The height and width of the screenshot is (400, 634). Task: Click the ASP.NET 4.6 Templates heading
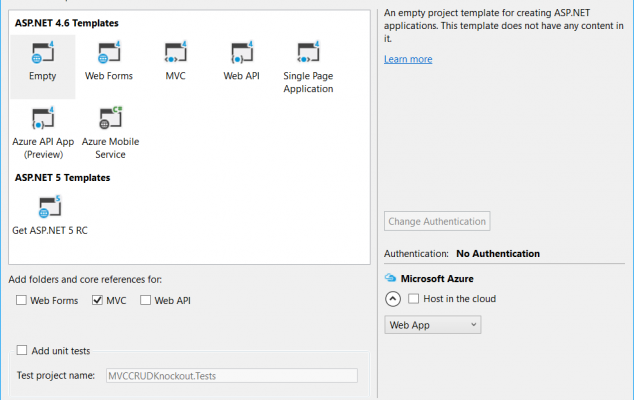67,23
